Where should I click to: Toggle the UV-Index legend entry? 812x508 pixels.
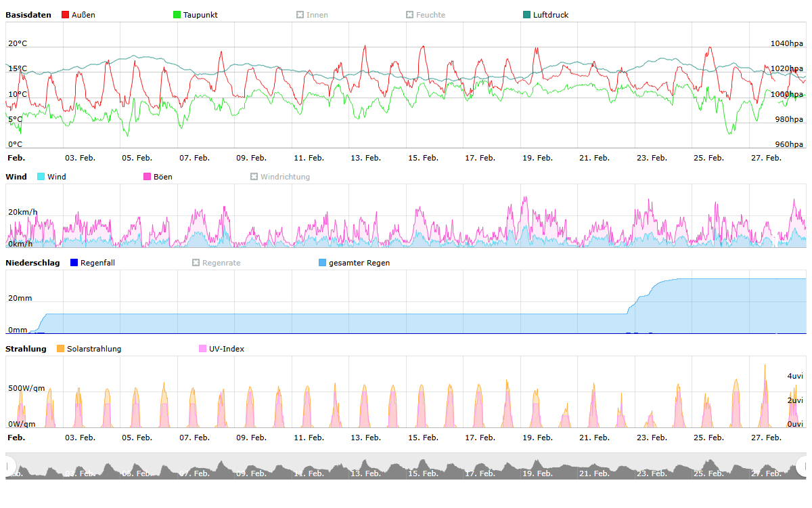[203, 349]
